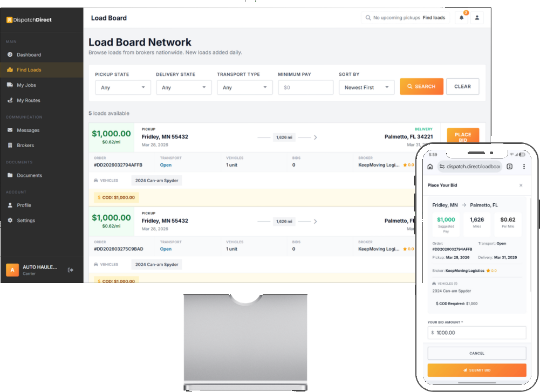Click PLACE BID on the first load

(463, 135)
